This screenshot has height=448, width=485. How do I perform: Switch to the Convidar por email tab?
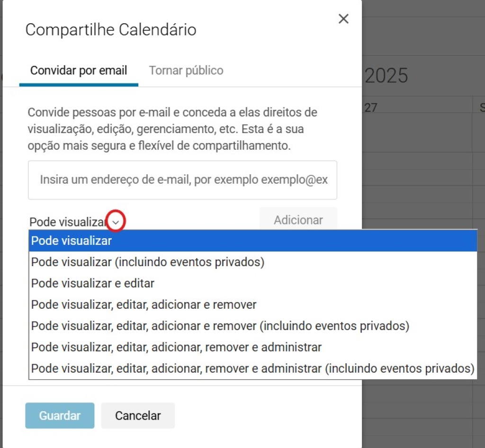tap(79, 71)
